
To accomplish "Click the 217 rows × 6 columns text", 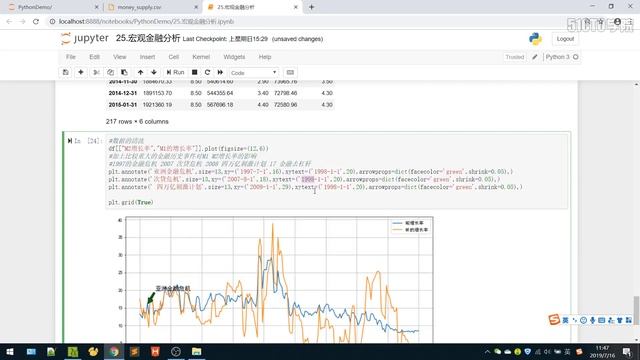I will [137, 122].
